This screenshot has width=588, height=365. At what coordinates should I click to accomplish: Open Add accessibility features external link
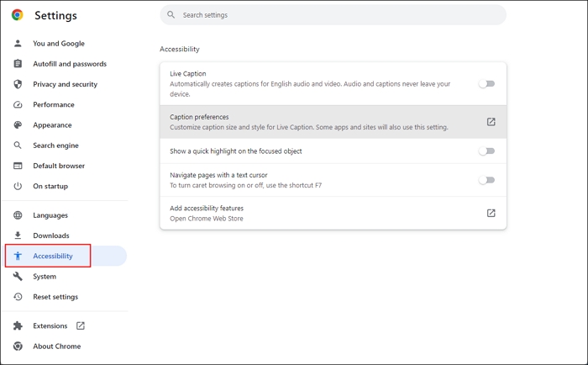click(x=491, y=214)
